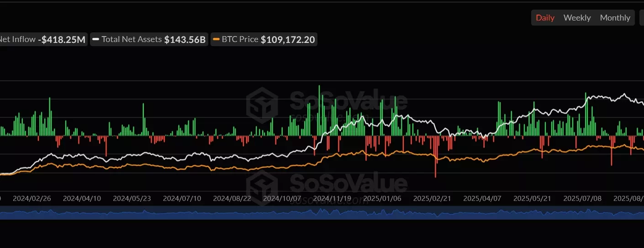
Task: Click orange line marker beside BTC Price
Action: pos(216,40)
